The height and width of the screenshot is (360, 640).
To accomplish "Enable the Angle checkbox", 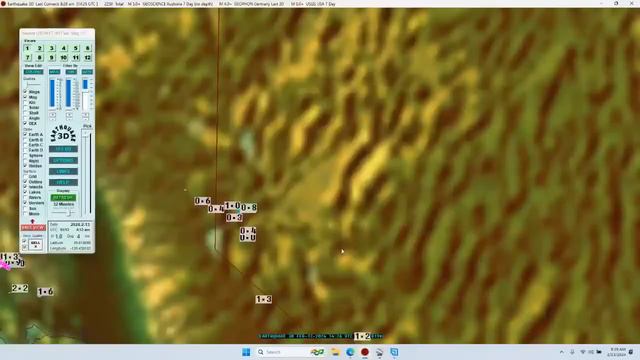I will tap(25, 118).
